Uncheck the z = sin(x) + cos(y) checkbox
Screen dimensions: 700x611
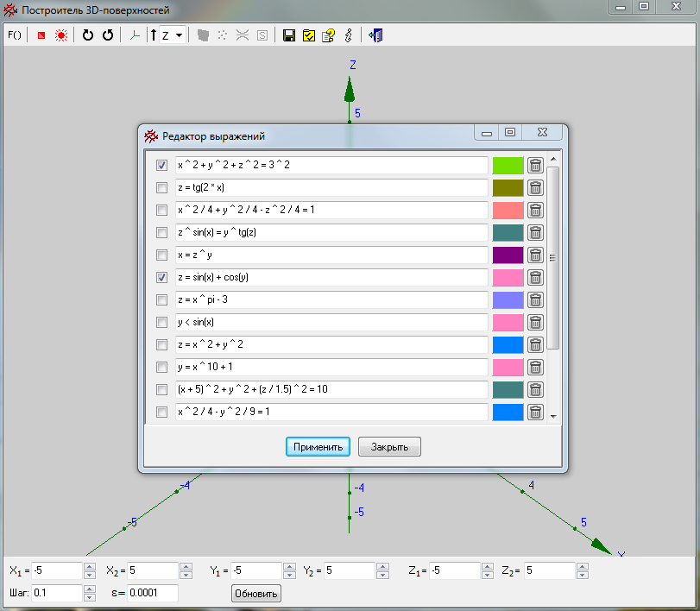coord(161,277)
